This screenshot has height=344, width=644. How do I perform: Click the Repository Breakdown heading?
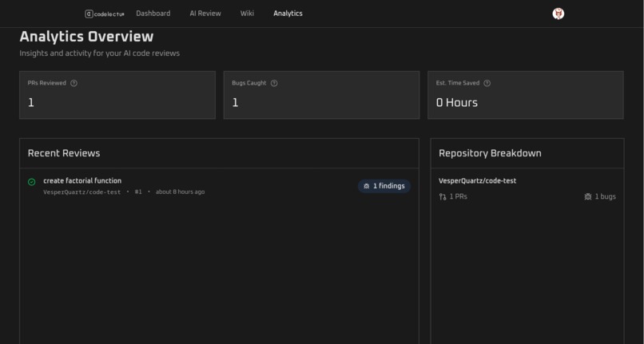[490, 153]
